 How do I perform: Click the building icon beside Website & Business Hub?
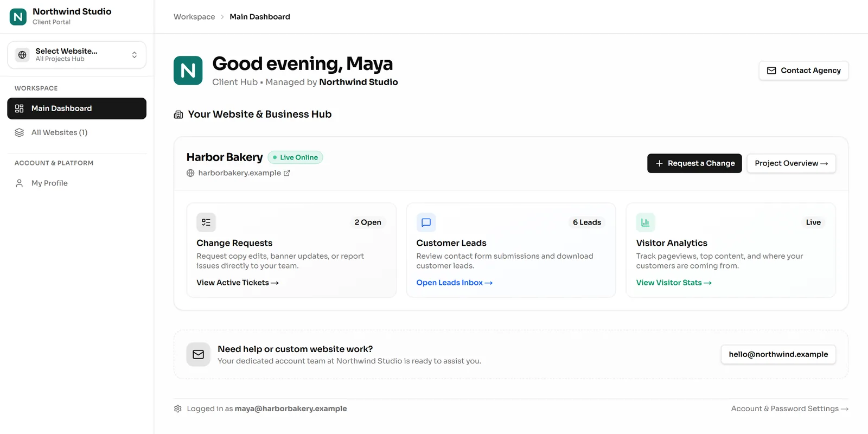178,114
